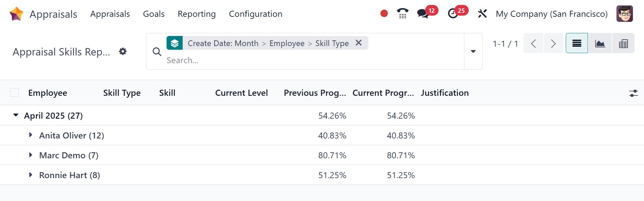Screen dimensions: 644x201
Task: Open the report actions gear icon
Action: 123,51
